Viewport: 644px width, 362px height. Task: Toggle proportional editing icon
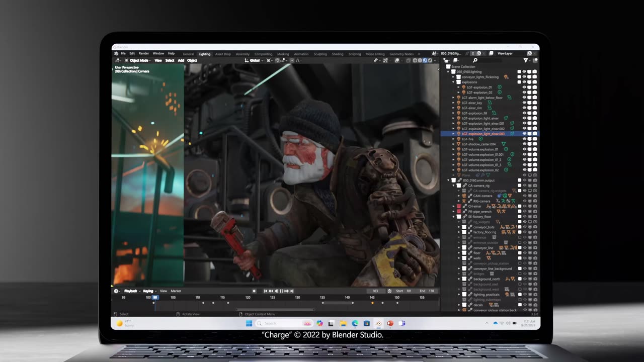[291, 60]
